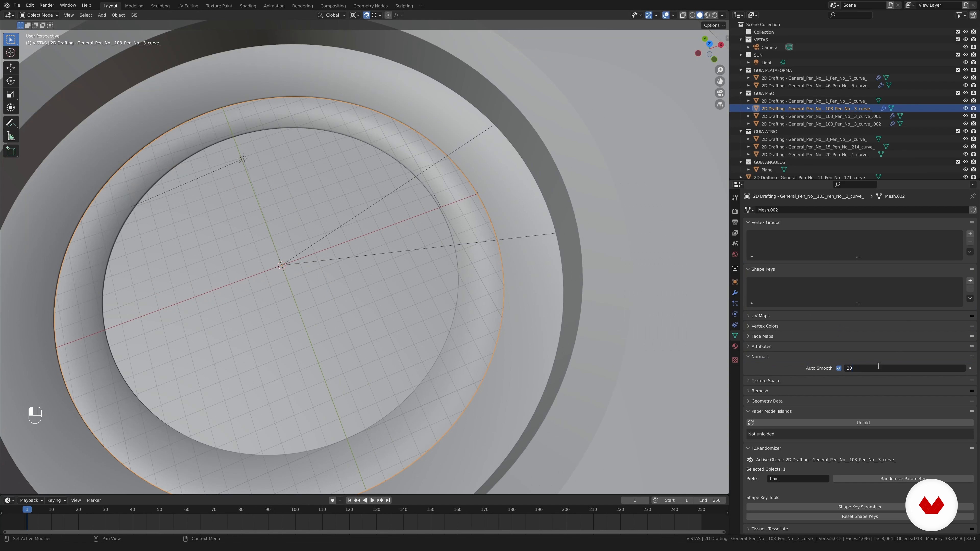
Task: Open the World properties tab
Action: [x=735, y=254]
